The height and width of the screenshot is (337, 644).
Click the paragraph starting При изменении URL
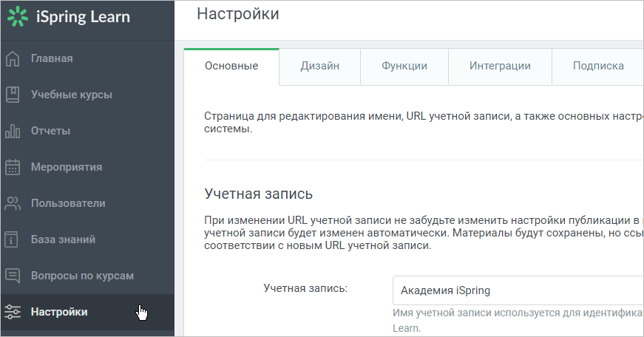coord(424,233)
